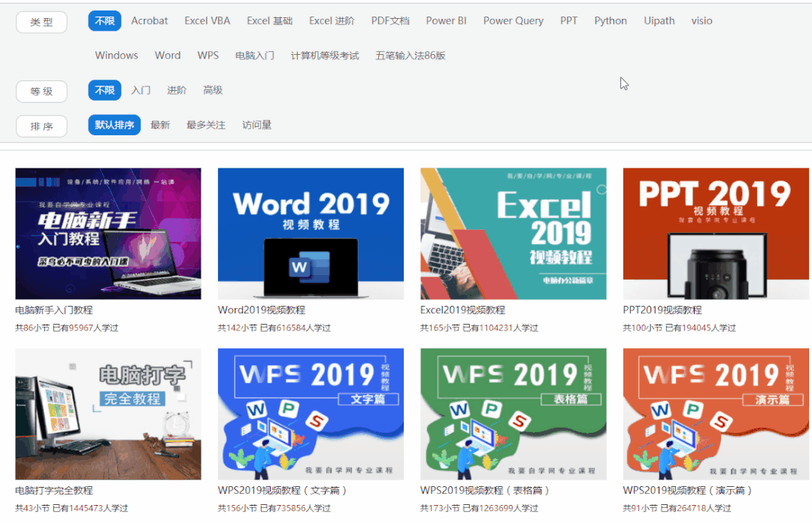
Task: Choose the Excel 进阶 category
Action: [332, 21]
